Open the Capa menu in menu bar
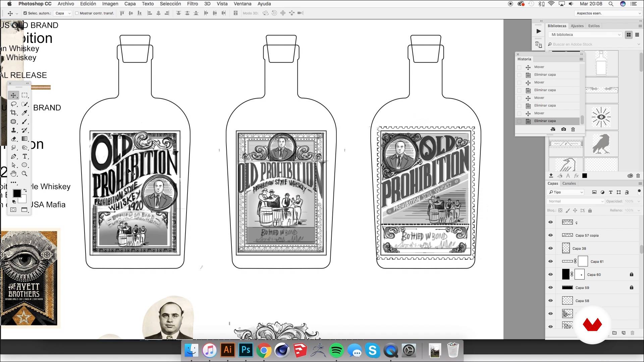This screenshot has width=644, height=362. pos(130,4)
